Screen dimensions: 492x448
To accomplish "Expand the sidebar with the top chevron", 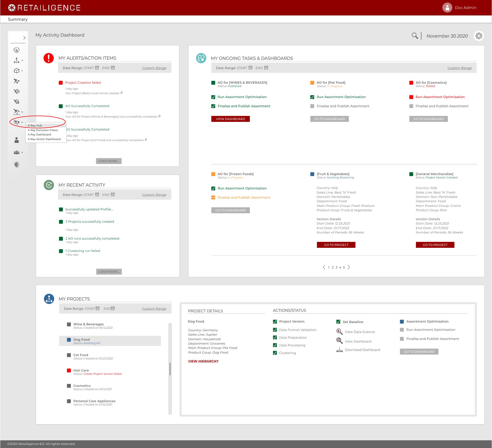I will tap(24, 38).
